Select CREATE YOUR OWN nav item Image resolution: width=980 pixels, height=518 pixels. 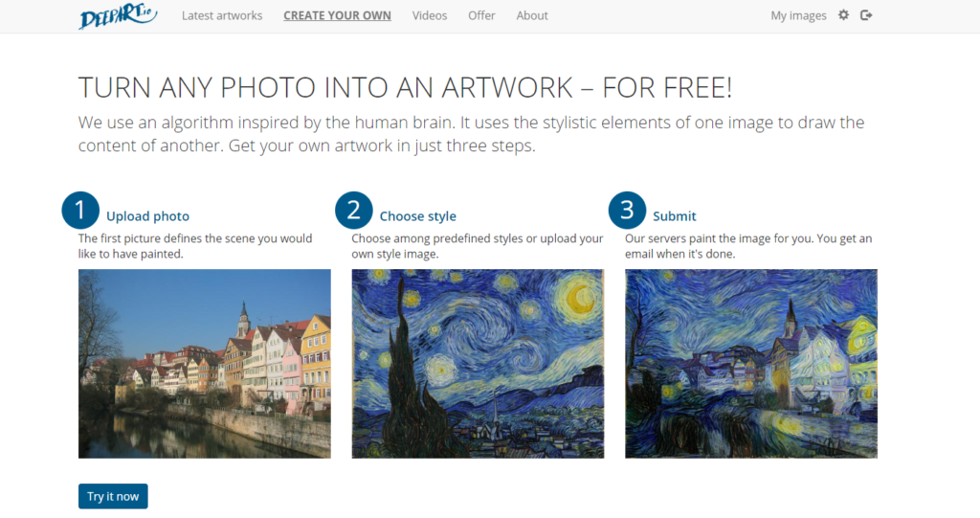(338, 15)
